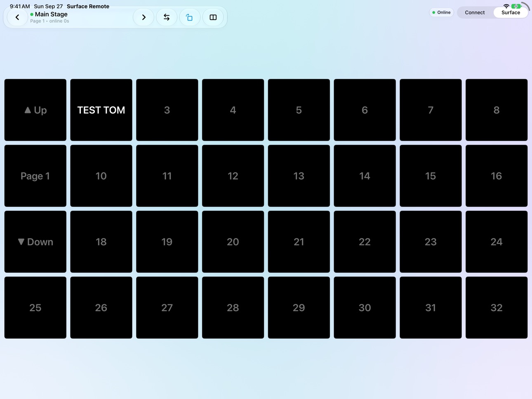Tap surface button 24

point(497,242)
